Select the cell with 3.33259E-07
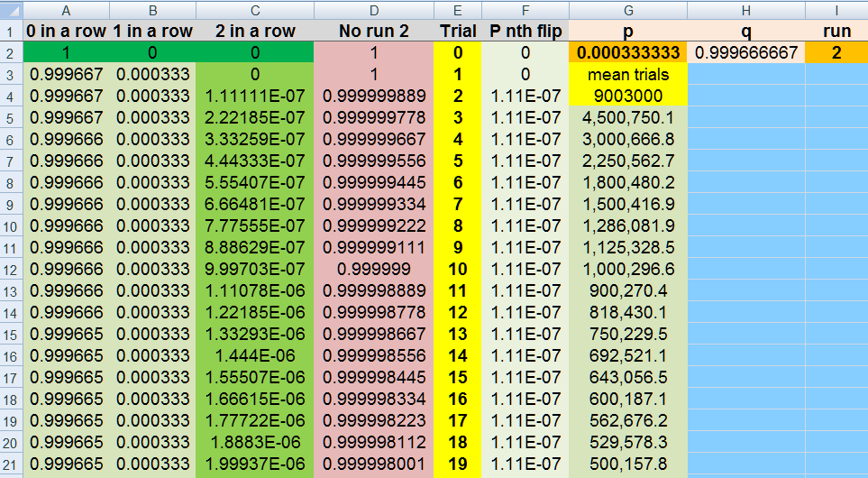Viewport: 868px width, 478px height. coord(255,139)
